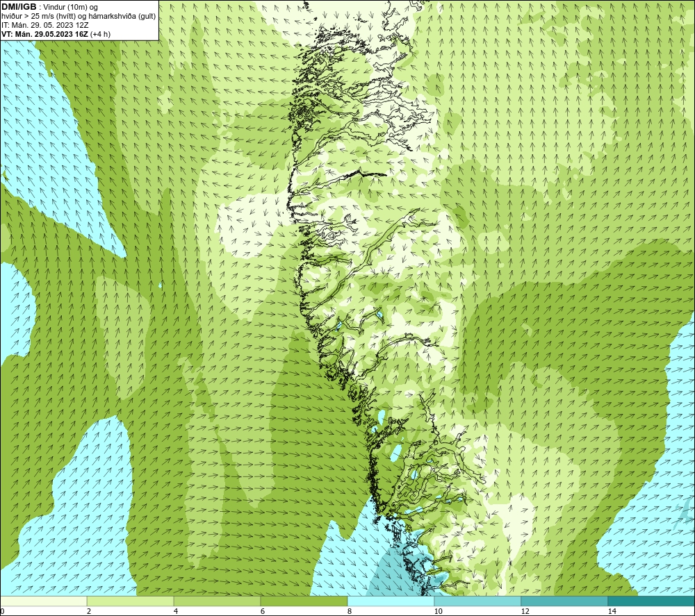
Task: Click the '8' label on the color scale
Action: click(x=350, y=612)
